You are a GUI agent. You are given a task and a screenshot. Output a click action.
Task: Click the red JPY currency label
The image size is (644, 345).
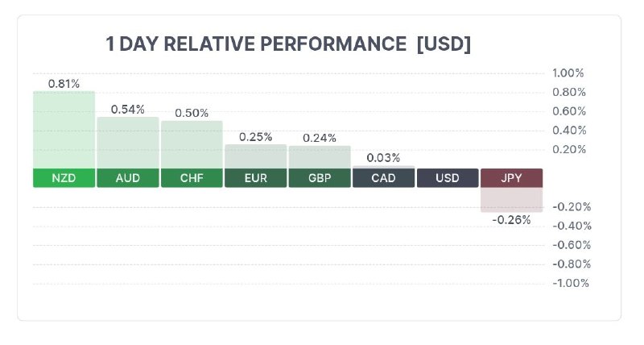512,178
